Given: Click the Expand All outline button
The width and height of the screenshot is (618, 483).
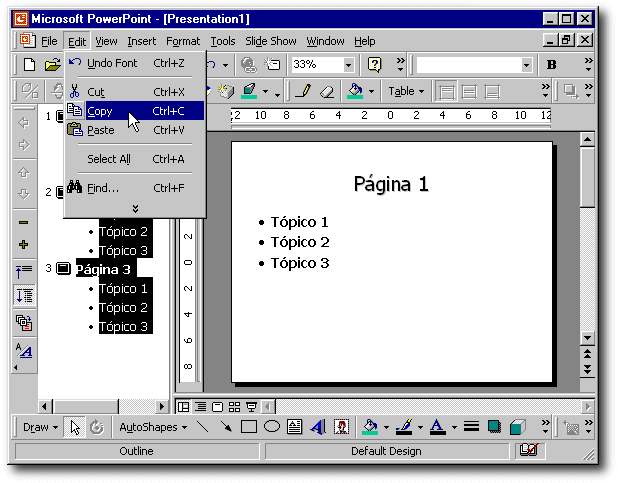Looking at the screenshot, I should (x=24, y=296).
